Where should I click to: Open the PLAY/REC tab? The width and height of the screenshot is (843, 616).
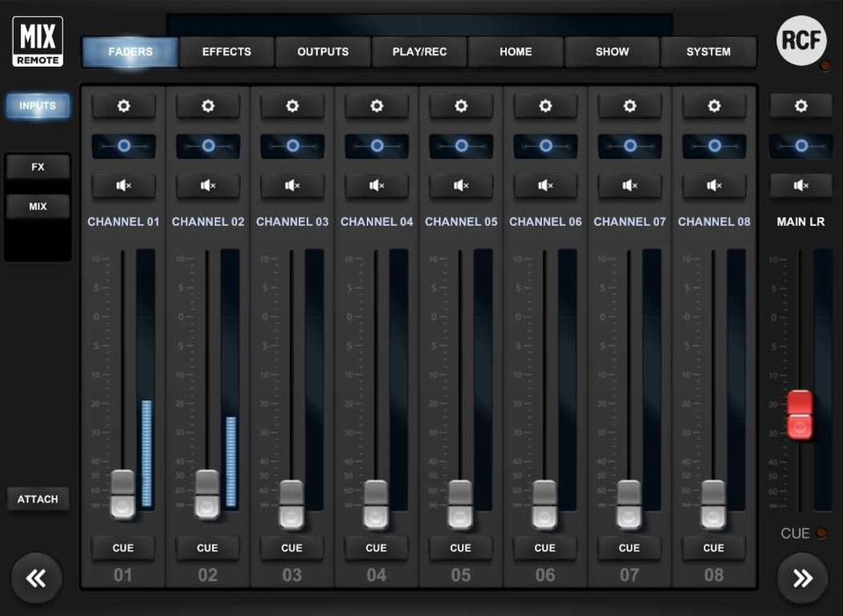click(x=419, y=52)
